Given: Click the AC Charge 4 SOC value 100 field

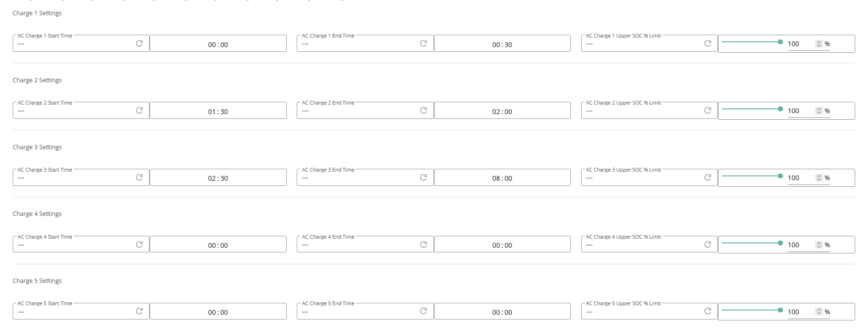Looking at the screenshot, I should pos(801,245).
